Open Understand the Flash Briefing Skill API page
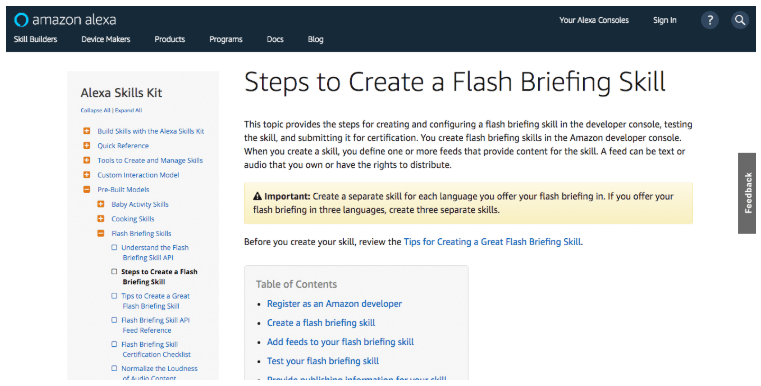 [155, 252]
